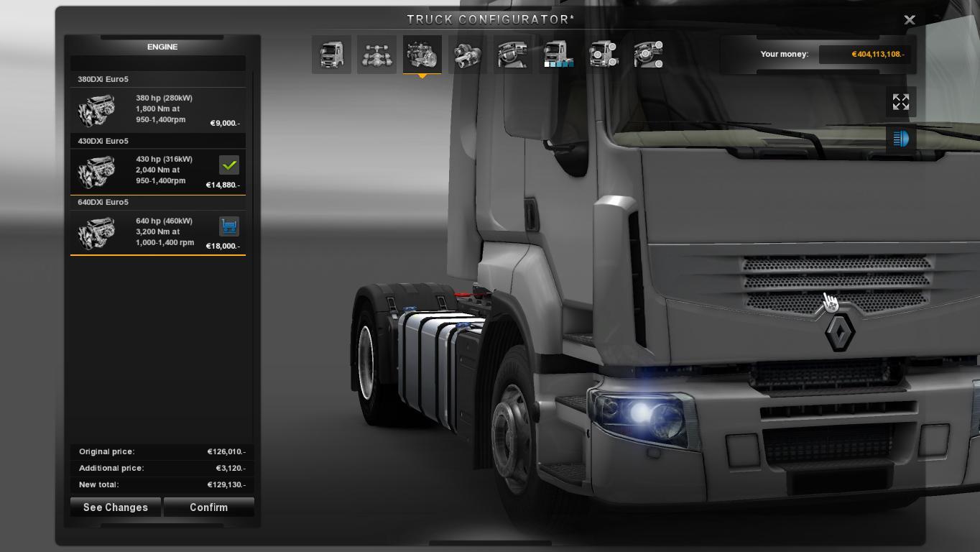980x552 pixels.
Task: Click the green checkmark on 430DXi engine
Action: click(229, 165)
